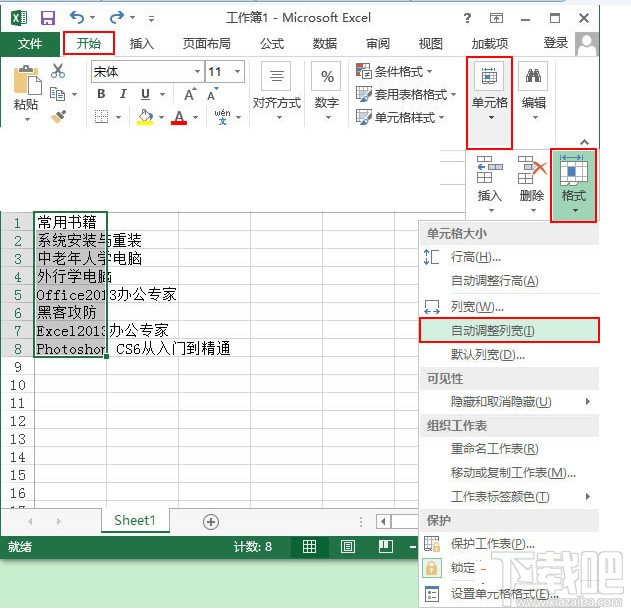
Task: Select 列宽(W) column width item
Action: 509,307
